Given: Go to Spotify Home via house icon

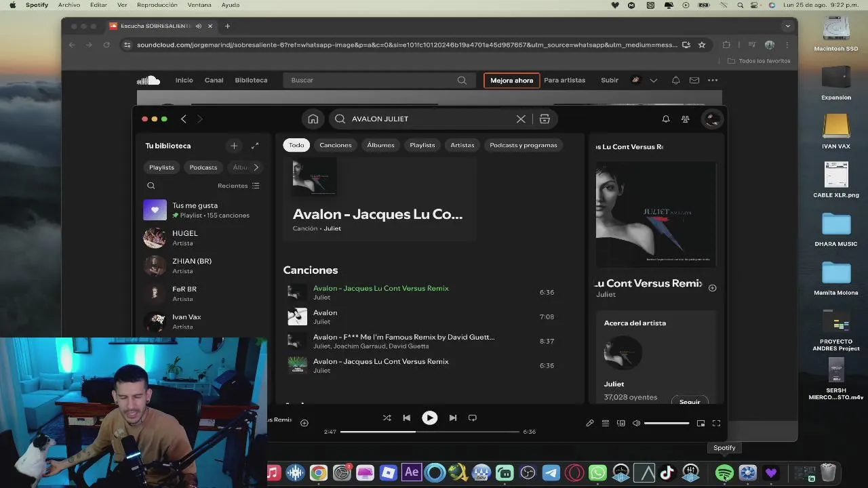Looking at the screenshot, I should [313, 119].
